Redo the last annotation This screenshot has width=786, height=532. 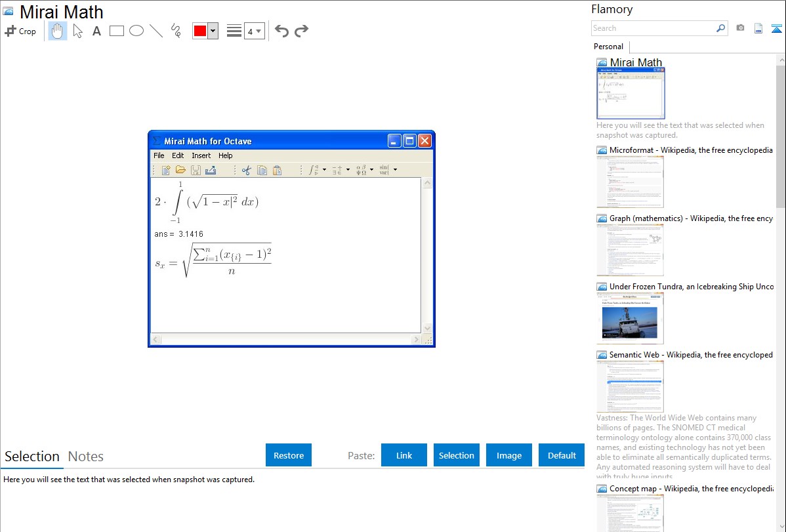point(301,31)
